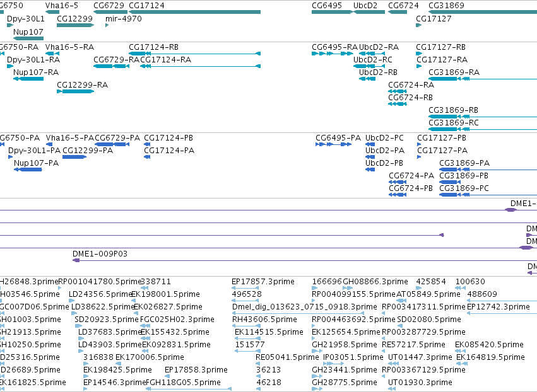Click the CG17124 gene span bar
The image size is (537, 392).
click(194, 12)
